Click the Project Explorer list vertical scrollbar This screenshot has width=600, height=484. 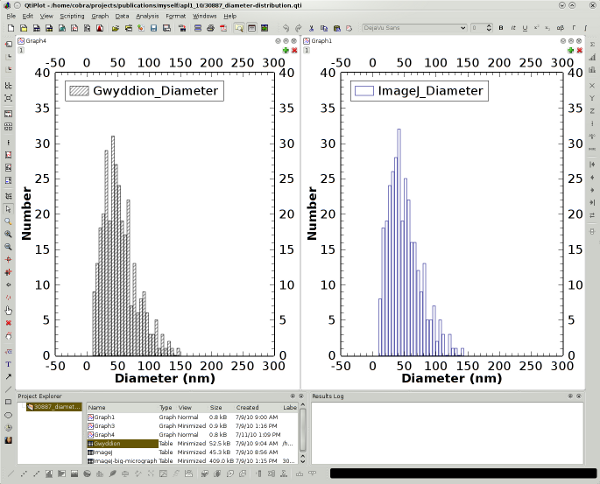303,433
